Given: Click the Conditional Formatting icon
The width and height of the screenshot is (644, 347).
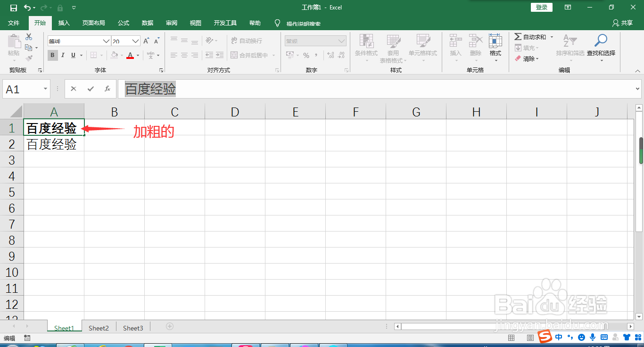Looking at the screenshot, I should coord(366,41).
